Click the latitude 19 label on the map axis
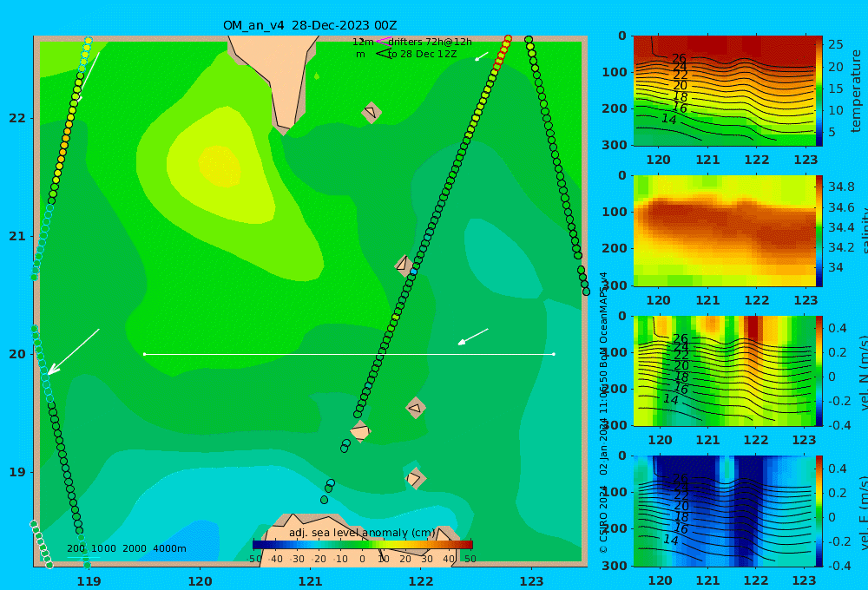Image resolution: width=868 pixels, height=590 pixels. click(x=17, y=472)
